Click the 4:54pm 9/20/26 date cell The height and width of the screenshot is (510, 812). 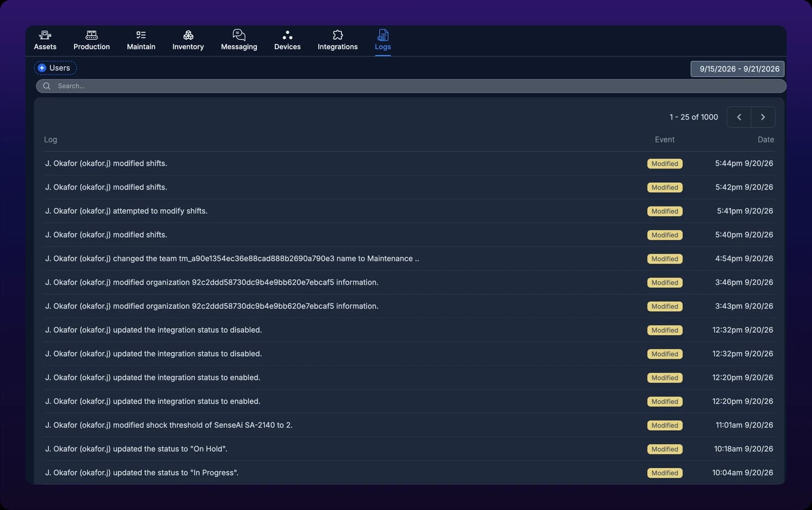[x=744, y=258]
